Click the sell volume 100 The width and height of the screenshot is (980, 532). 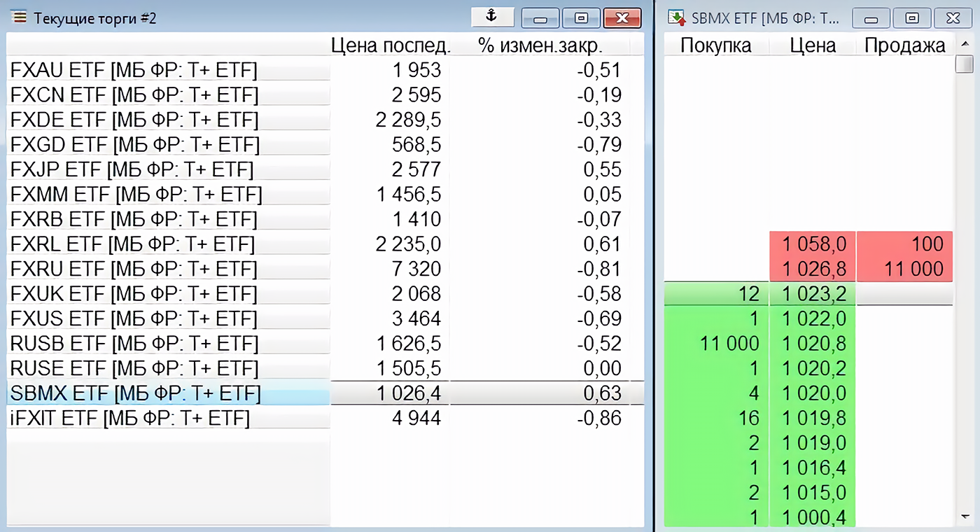(x=927, y=244)
